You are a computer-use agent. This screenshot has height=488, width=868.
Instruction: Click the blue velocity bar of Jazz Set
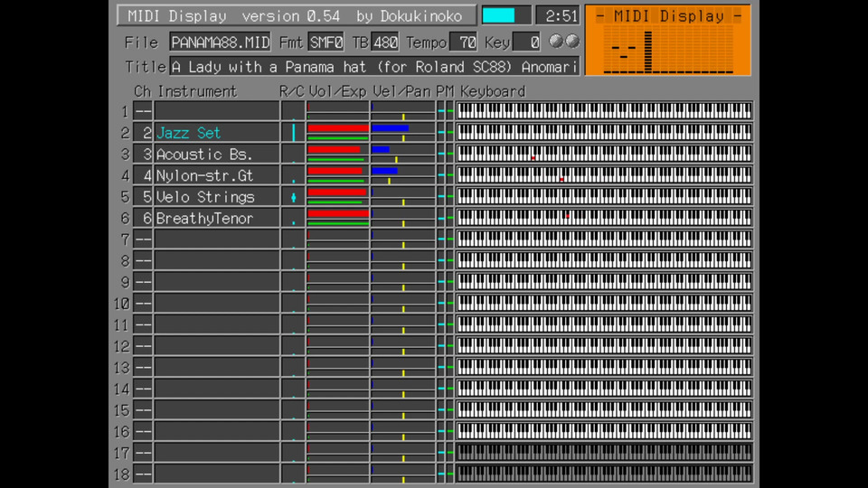pos(391,128)
